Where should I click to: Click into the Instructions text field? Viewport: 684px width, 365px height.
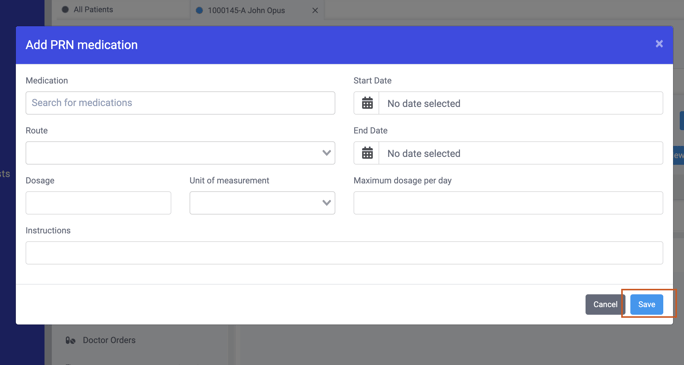coord(344,253)
